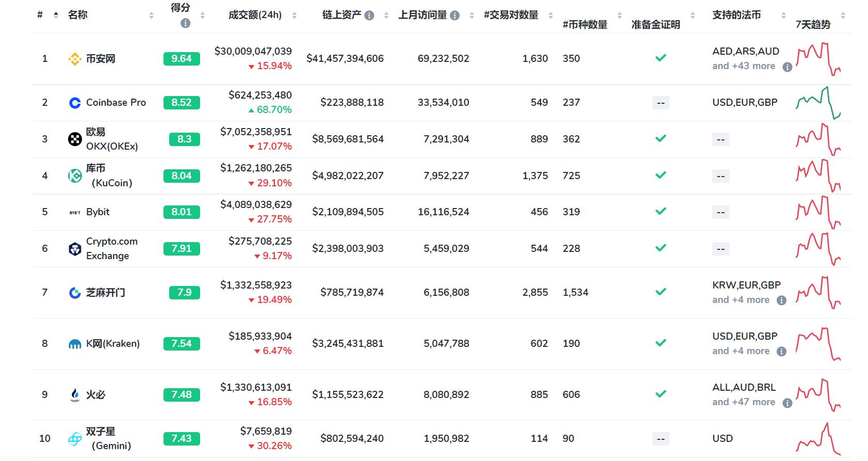Open the Bybit exchange page
Viewport: 868px width, 461px height.
point(98,212)
